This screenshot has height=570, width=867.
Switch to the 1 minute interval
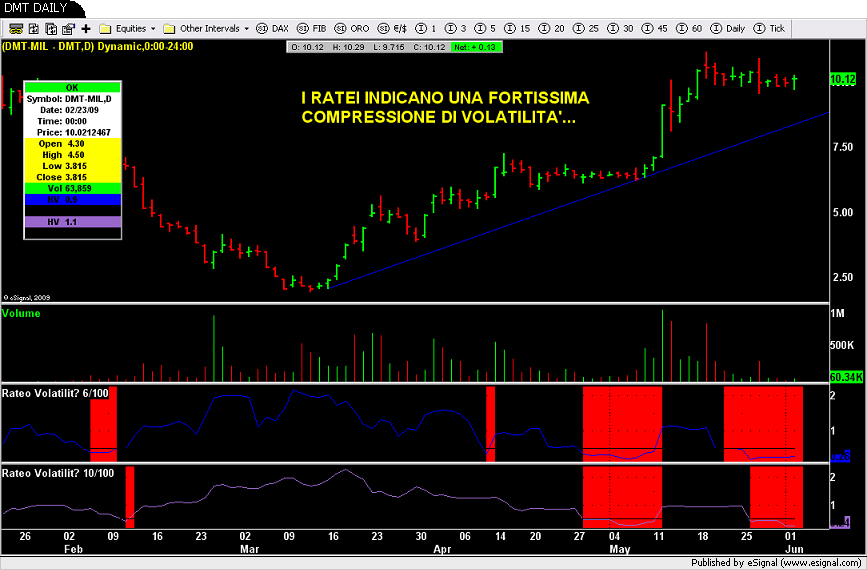click(x=427, y=28)
